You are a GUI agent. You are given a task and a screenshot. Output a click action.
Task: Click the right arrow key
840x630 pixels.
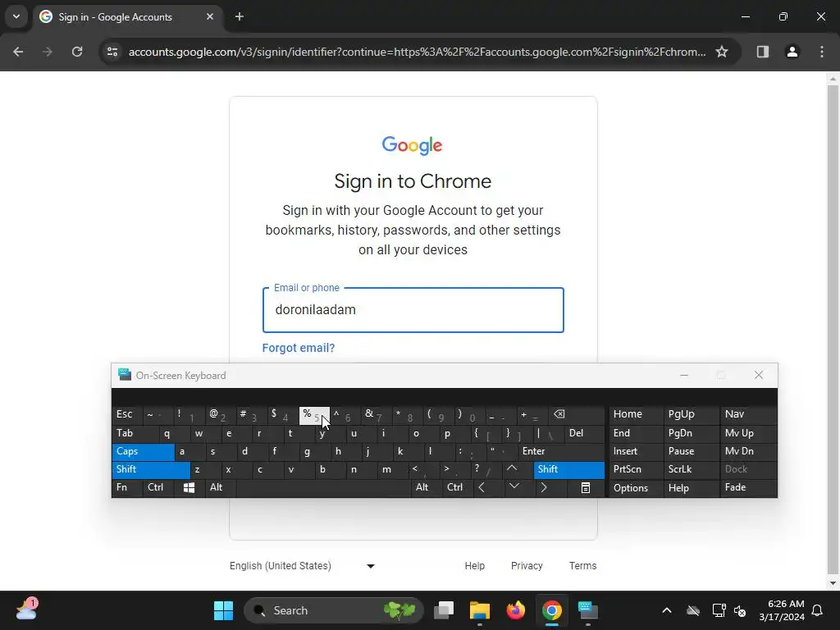pos(550,487)
